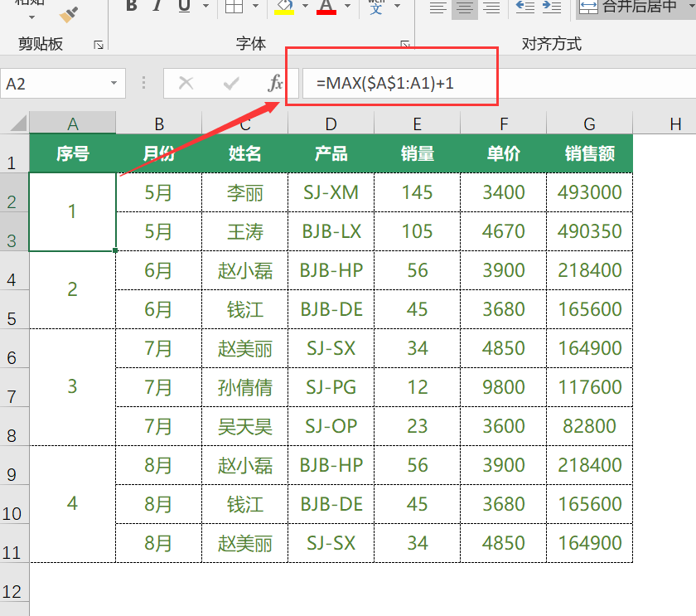Click the cell containing 孙倩倩

(245, 387)
